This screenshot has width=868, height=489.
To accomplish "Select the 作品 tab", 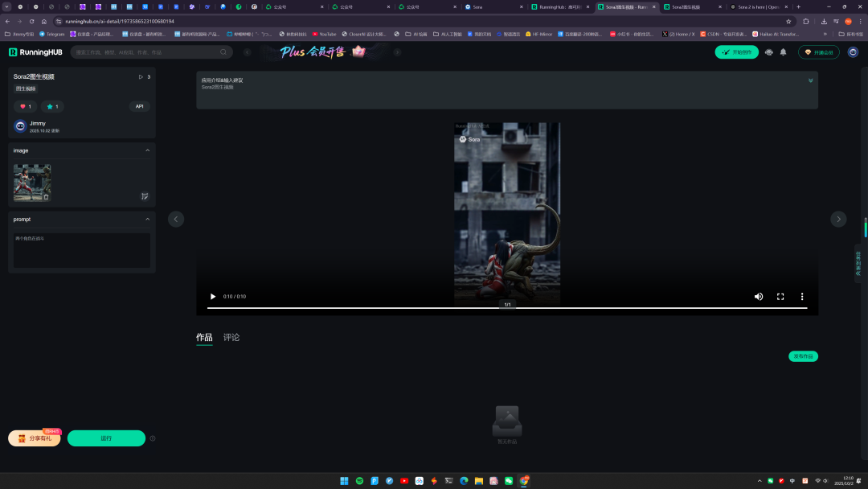I will (x=204, y=337).
